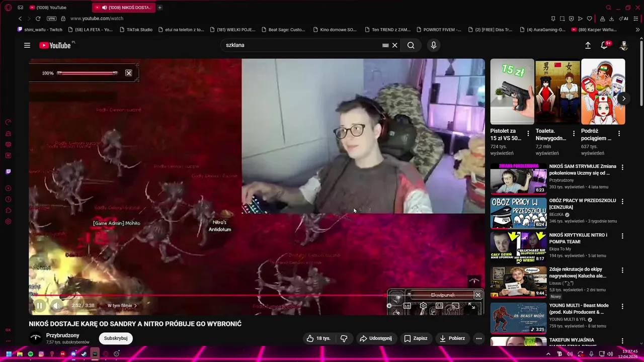Enter fullscreen in the video player
Image resolution: width=644 pixels, height=362 pixels.
[x=471, y=306]
